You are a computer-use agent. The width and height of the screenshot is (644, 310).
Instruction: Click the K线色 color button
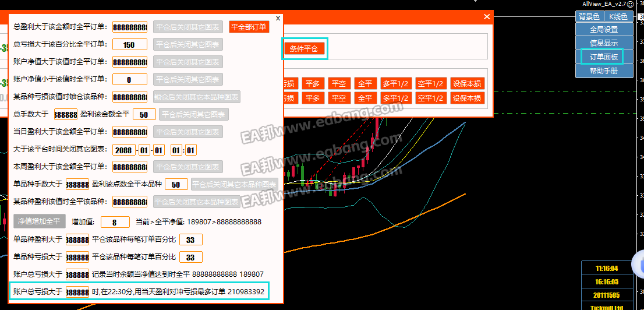(618, 17)
